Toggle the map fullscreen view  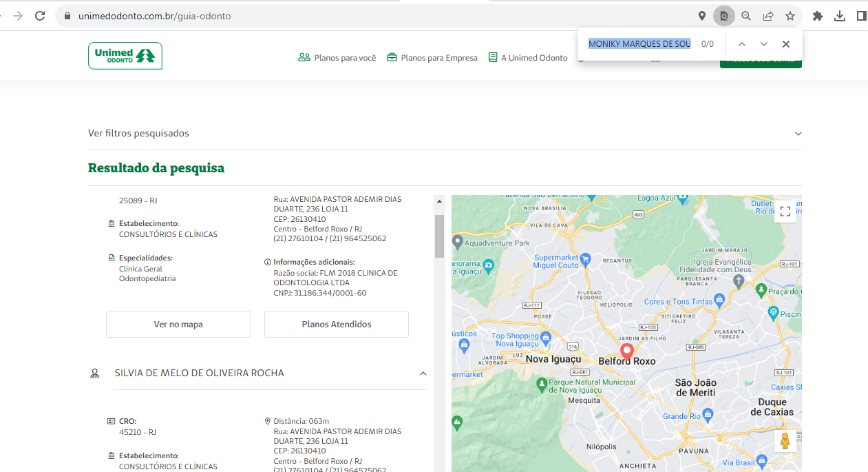(x=785, y=212)
